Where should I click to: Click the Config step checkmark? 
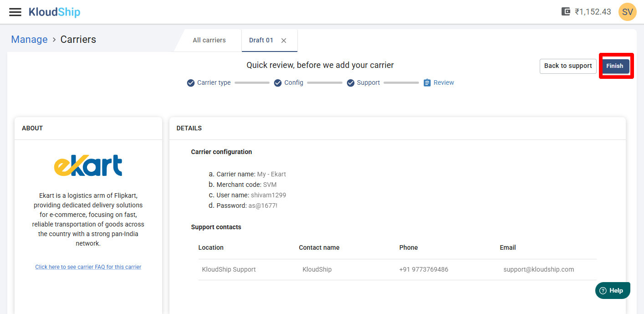[278, 83]
